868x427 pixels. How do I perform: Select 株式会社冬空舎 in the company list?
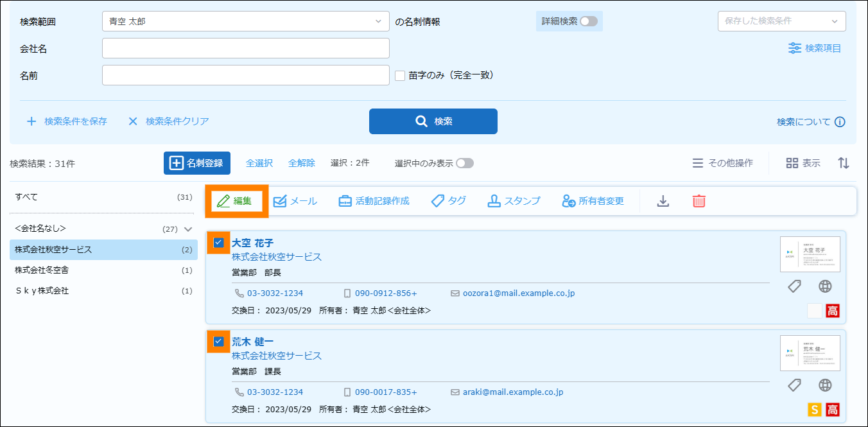(x=42, y=270)
